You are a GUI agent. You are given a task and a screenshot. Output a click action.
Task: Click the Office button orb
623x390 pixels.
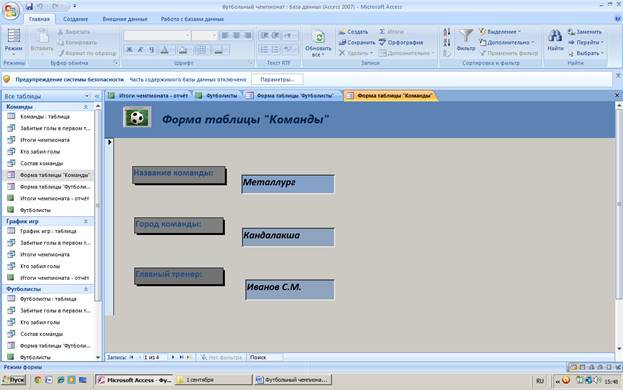[x=11, y=11]
